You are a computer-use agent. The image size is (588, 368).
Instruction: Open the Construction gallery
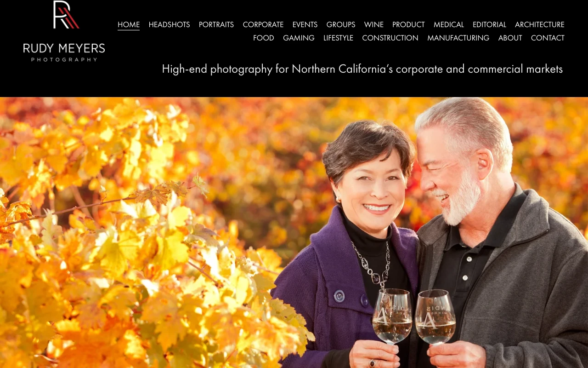pos(390,38)
